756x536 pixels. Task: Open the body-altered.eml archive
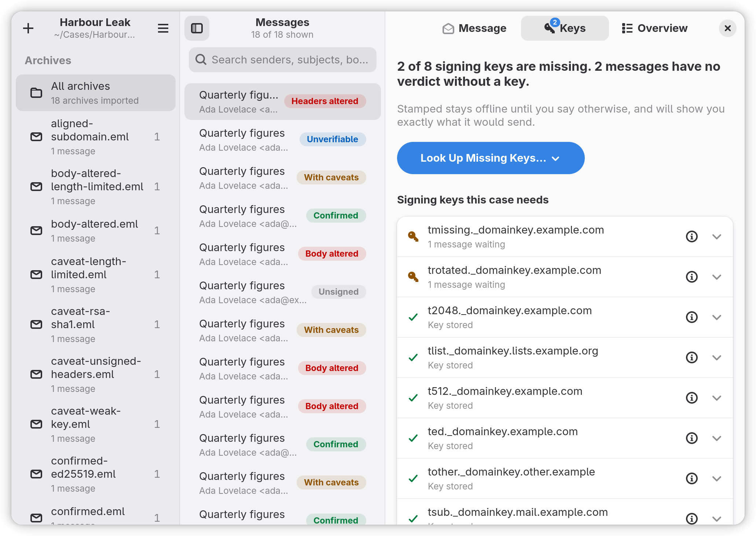(95, 231)
